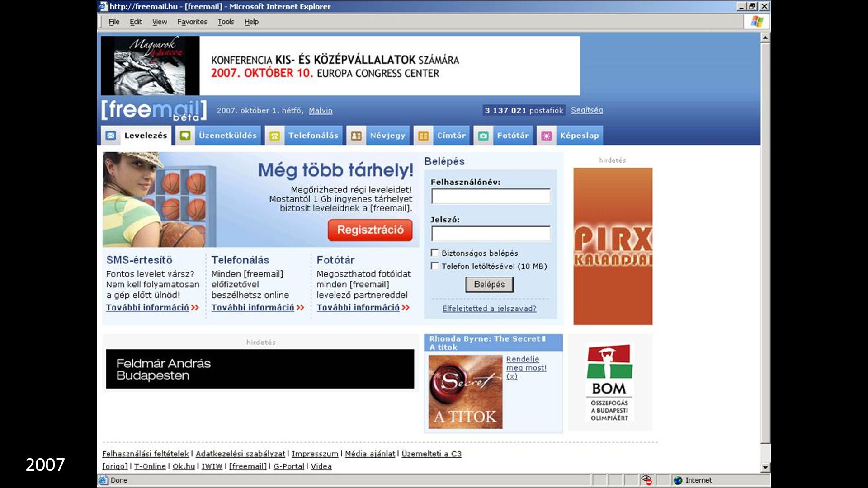
Task: Click the Névjegy contact card icon
Action: (356, 136)
